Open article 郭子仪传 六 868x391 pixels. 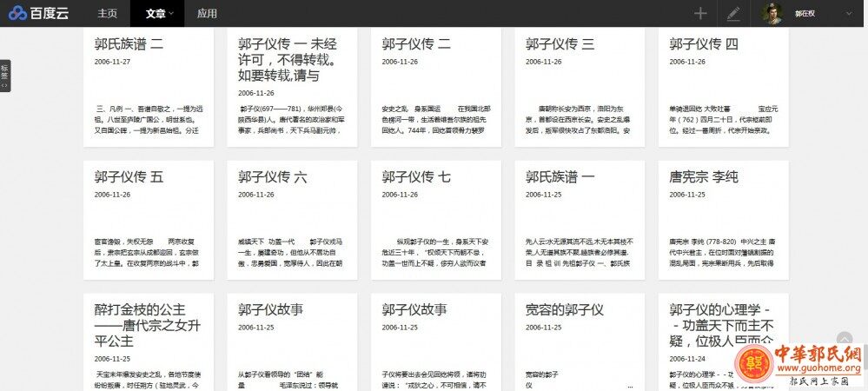pos(272,176)
